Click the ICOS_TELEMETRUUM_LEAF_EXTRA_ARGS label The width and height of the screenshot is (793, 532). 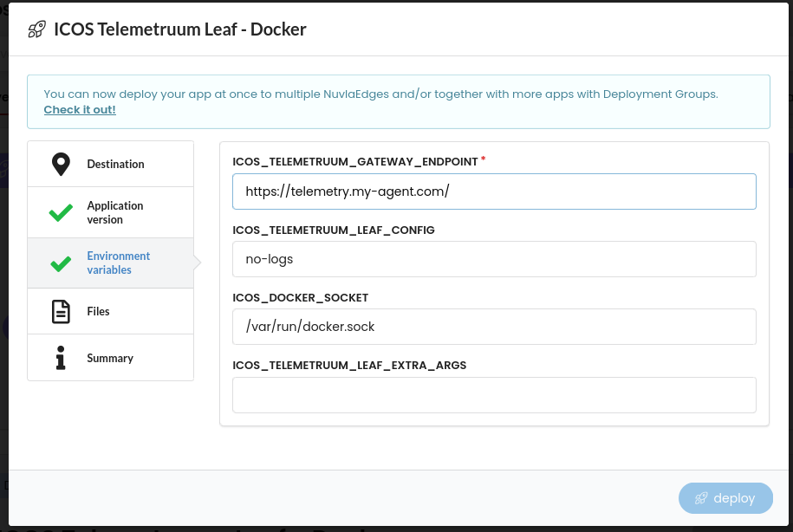point(349,366)
